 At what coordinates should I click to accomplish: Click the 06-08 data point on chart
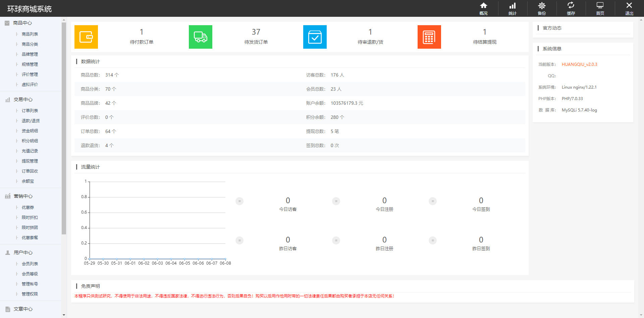(225, 259)
